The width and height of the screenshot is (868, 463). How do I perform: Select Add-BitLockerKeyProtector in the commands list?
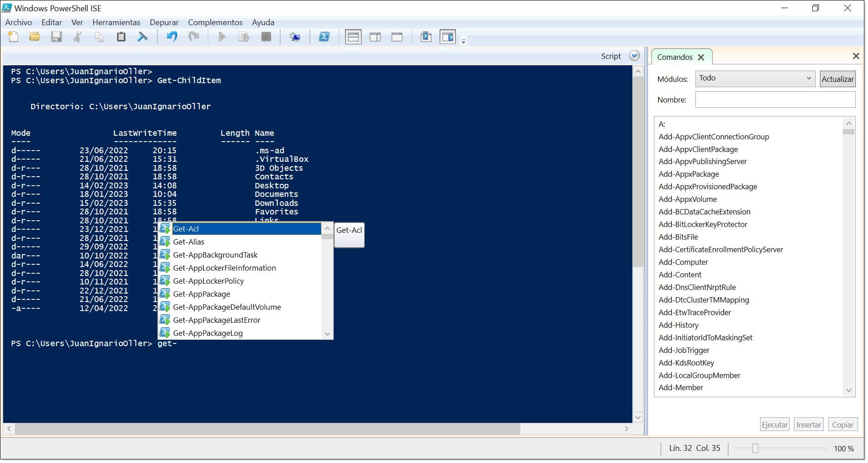[702, 224]
